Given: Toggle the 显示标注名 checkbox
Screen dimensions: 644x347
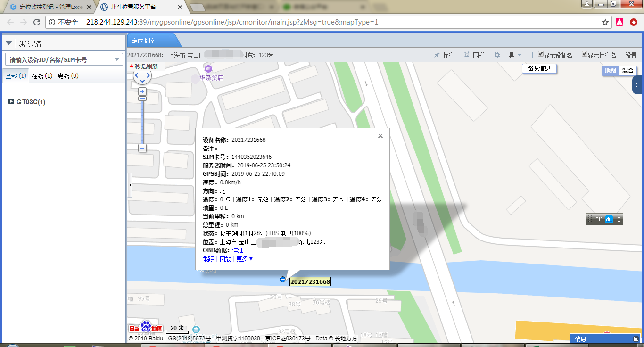Looking at the screenshot, I should (x=585, y=54).
